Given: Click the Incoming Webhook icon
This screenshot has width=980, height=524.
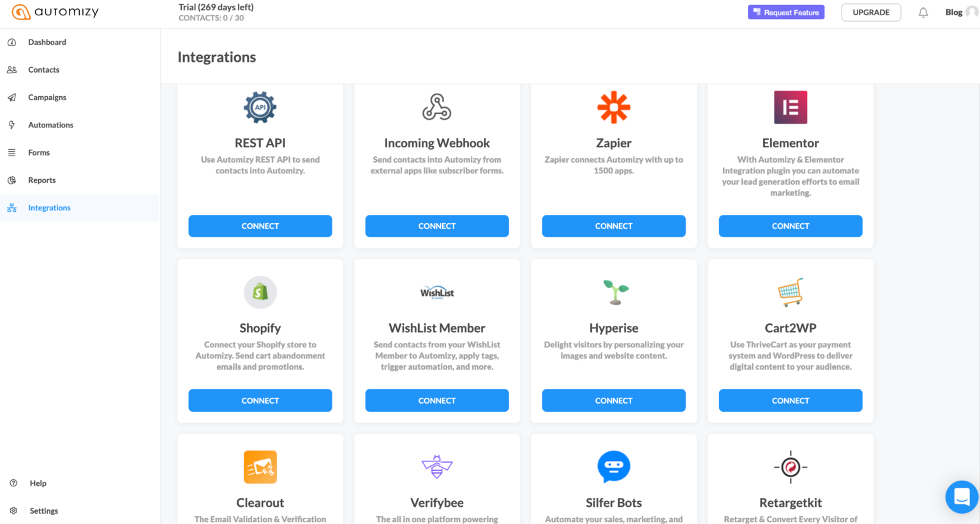Looking at the screenshot, I should tap(436, 107).
